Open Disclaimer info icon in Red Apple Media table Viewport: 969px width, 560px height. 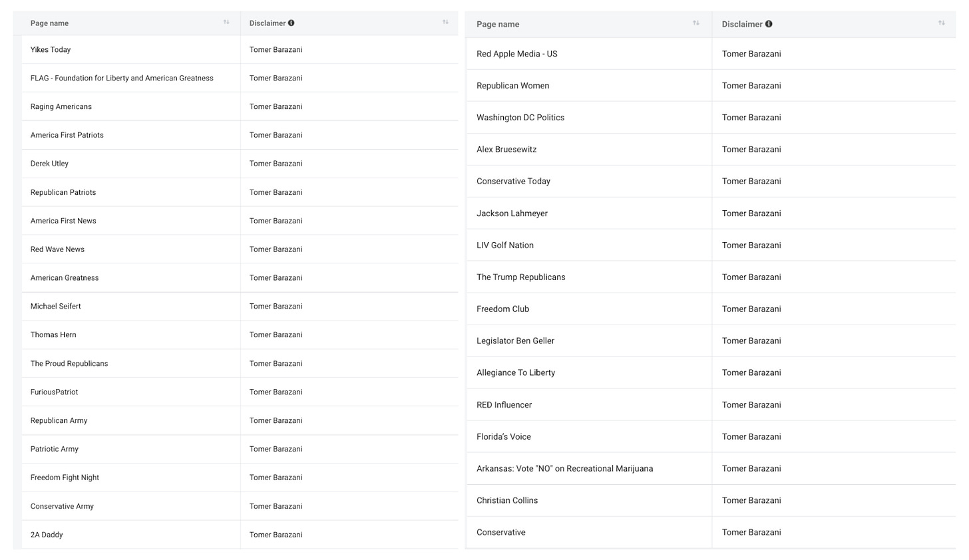(x=769, y=24)
